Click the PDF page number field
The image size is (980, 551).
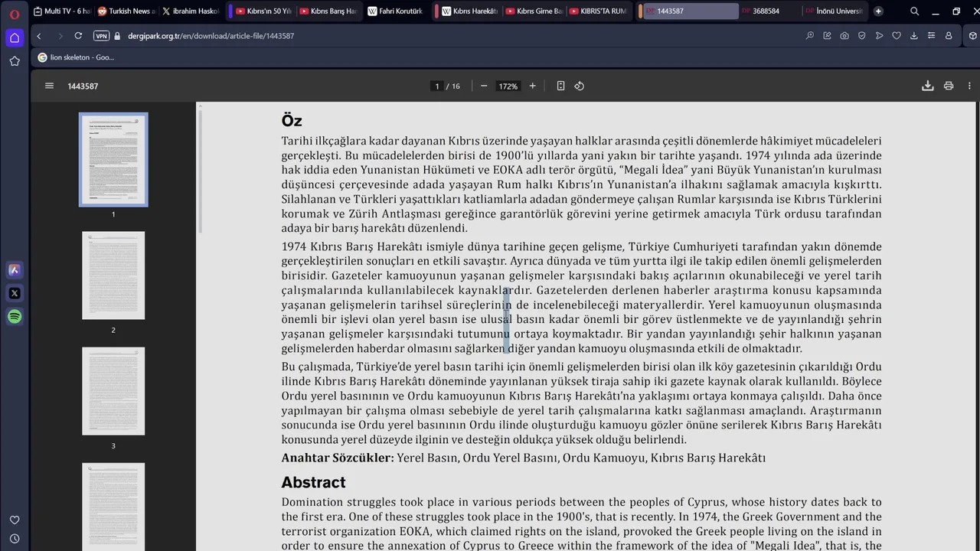pyautogui.click(x=437, y=86)
